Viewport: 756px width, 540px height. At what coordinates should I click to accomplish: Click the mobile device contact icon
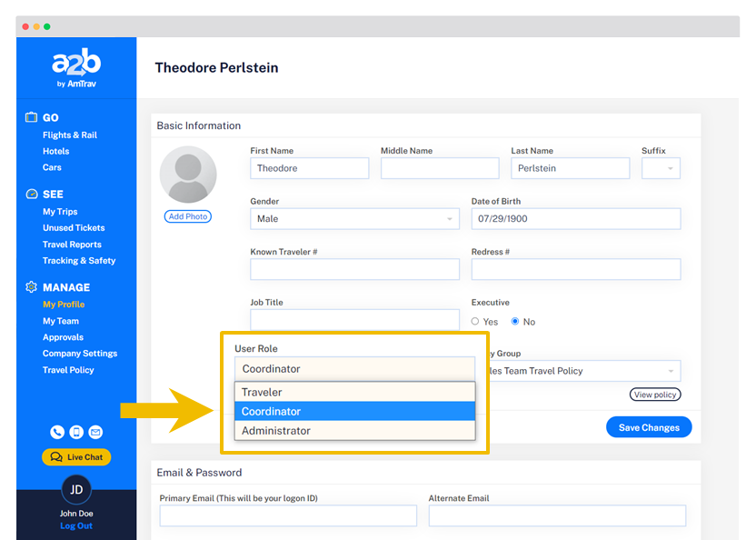coord(76,433)
